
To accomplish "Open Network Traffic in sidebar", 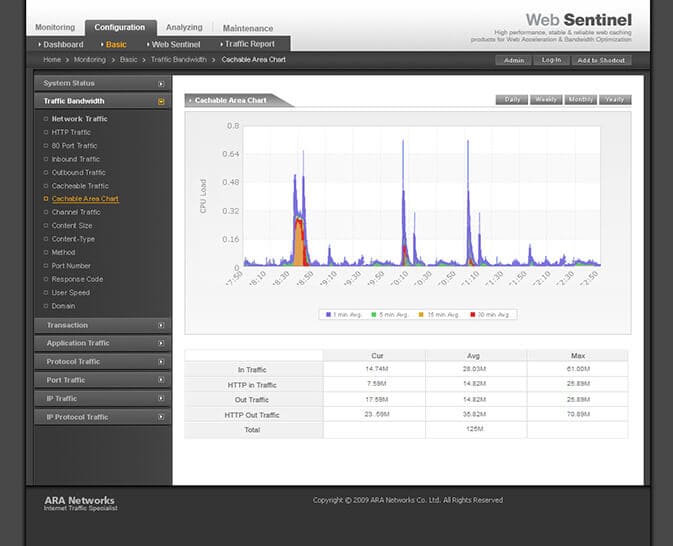I will pyautogui.click(x=79, y=119).
